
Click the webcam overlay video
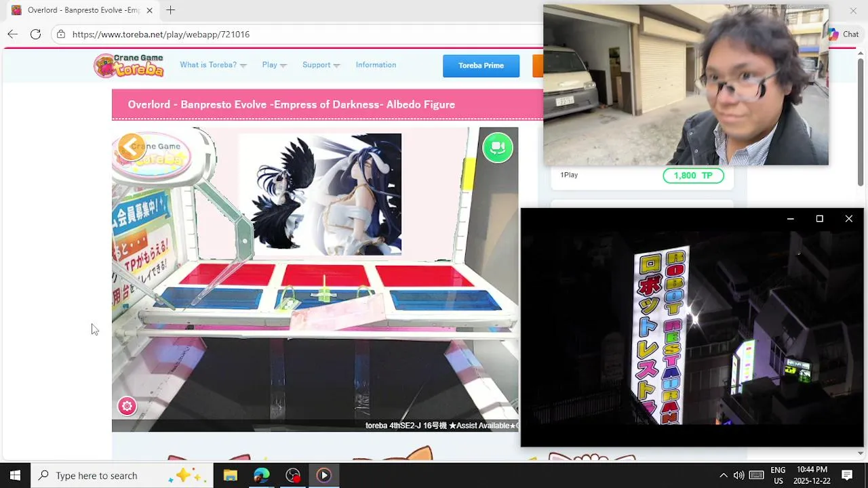686,85
